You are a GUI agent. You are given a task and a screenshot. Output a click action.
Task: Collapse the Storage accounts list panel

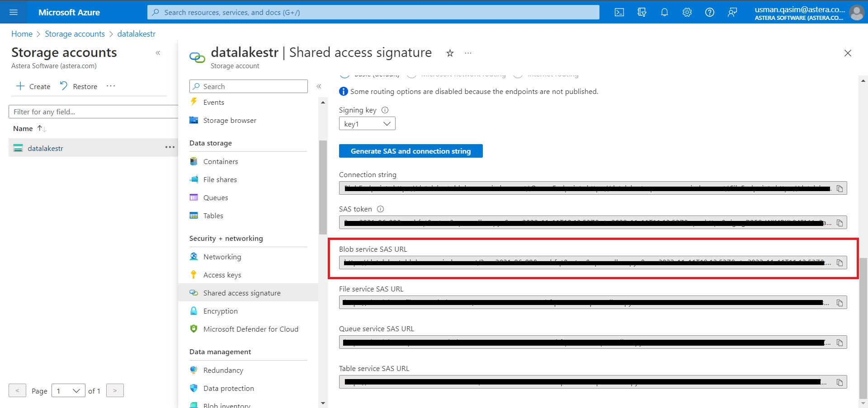pyautogui.click(x=158, y=53)
